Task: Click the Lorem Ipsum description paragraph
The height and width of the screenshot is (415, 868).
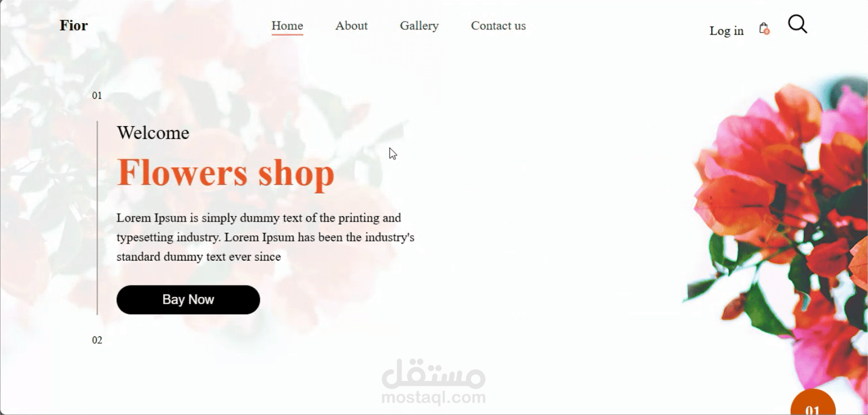Action: [x=265, y=237]
